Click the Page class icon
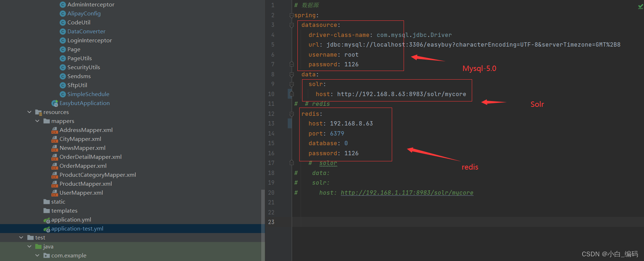Image resolution: width=644 pixels, height=261 pixels. tap(63, 49)
